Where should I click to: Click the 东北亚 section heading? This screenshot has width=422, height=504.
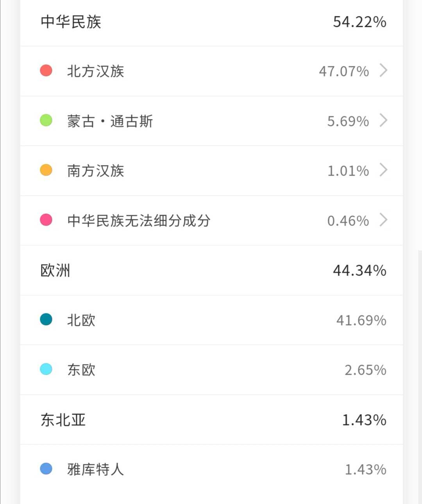click(x=63, y=420)
